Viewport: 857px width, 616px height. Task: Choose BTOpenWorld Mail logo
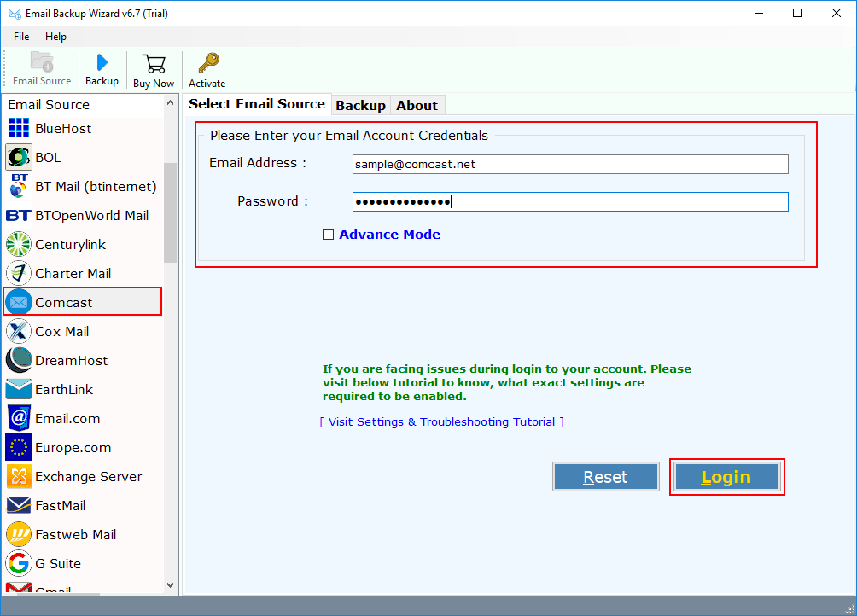tap(19, 215)
